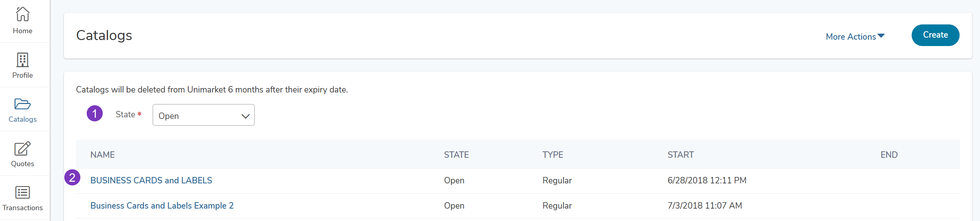Select the Catalogs folder icon
Screen dimensions: 980x221
click(22, 104)
